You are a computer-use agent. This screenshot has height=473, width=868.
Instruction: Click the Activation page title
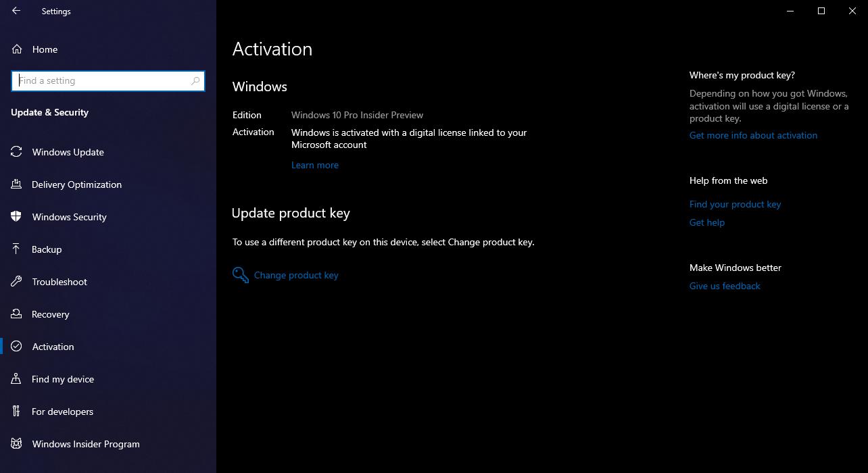(x=272, y=49)
